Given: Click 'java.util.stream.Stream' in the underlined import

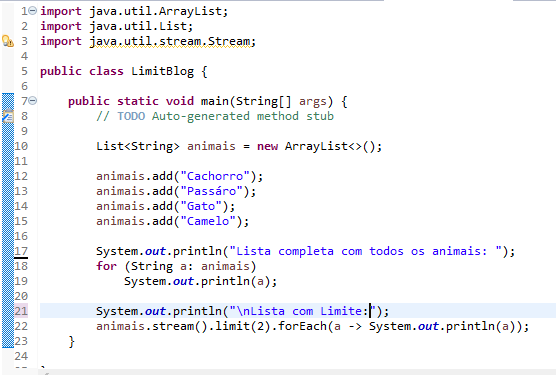Looking at the screenshot, I should [169, 41].
